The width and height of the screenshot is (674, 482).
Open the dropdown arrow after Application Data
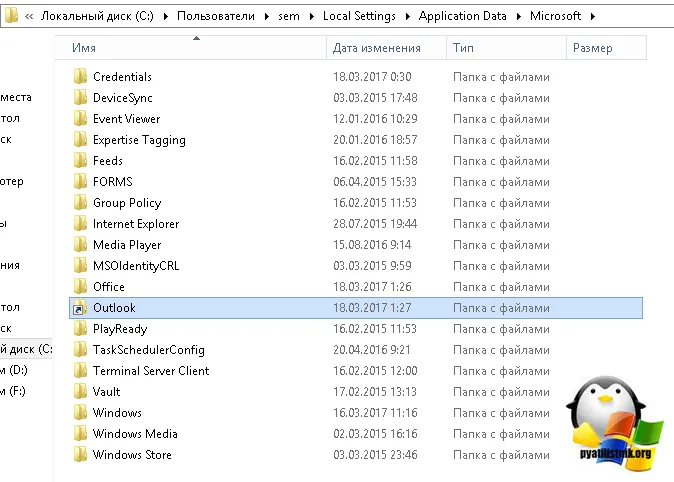pyautogui.click(x=519, y=17)
